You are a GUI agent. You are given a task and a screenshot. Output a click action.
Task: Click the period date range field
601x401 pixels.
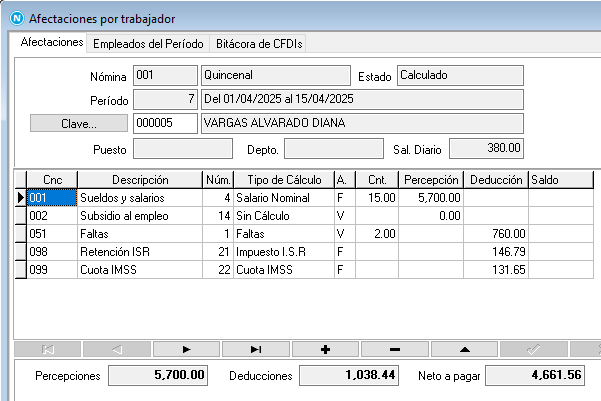[x=362, y=99]
